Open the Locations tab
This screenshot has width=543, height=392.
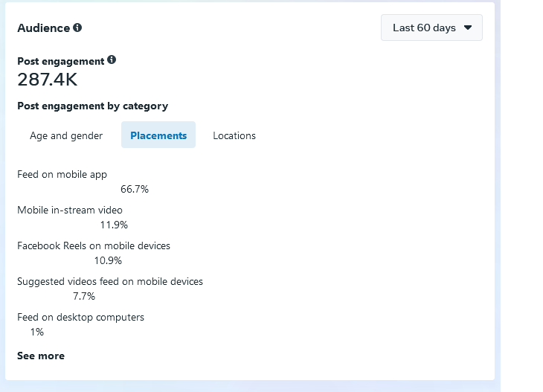pos(234,135)
